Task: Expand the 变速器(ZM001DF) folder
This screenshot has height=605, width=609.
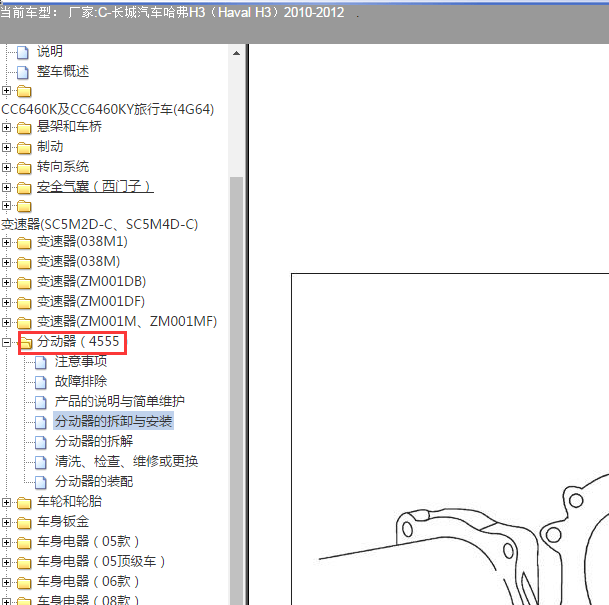Action: point(6,302)
